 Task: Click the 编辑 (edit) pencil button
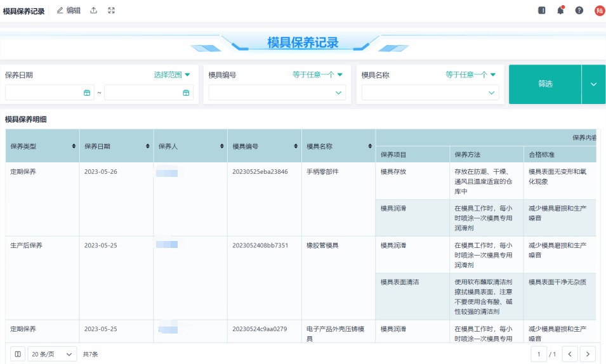69,10
